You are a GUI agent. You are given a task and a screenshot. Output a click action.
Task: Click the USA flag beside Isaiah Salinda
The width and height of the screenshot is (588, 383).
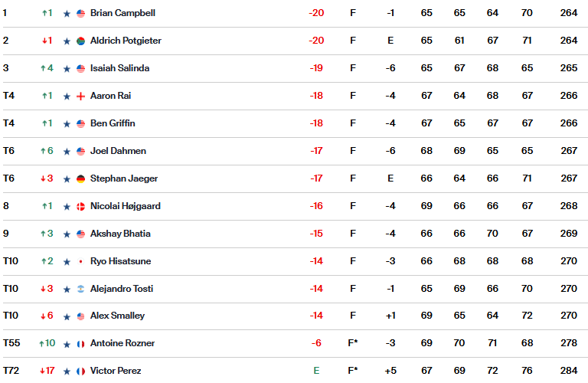[80, 69]
